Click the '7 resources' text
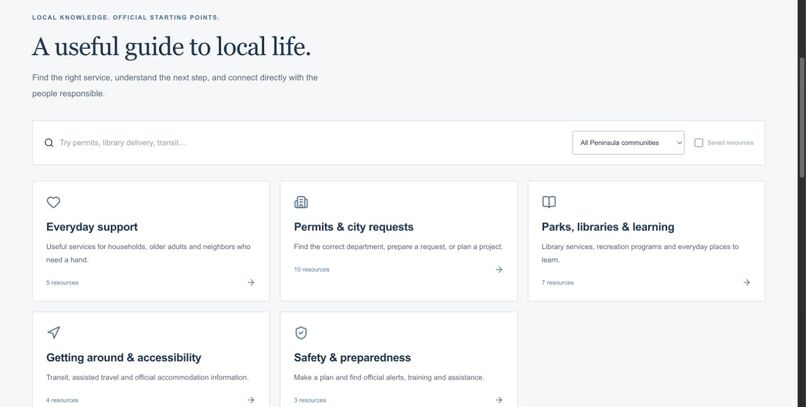The height and width of the screenshot is (407, 806). click(558, 283)
